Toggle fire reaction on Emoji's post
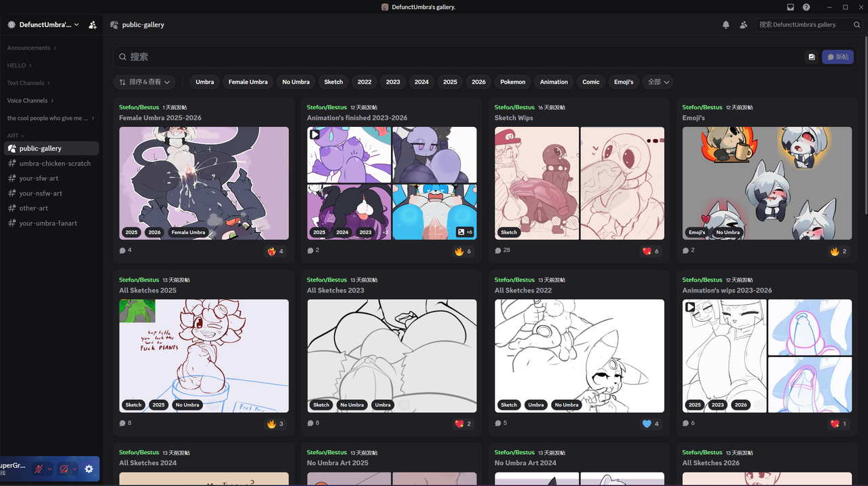The image size is (868, 486). [x=839, y=251]
